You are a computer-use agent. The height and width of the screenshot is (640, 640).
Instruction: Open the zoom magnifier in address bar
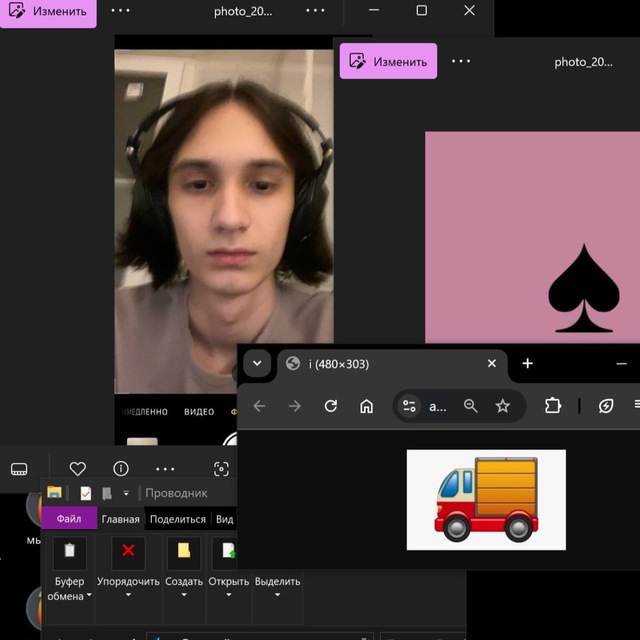pos(471,406)
